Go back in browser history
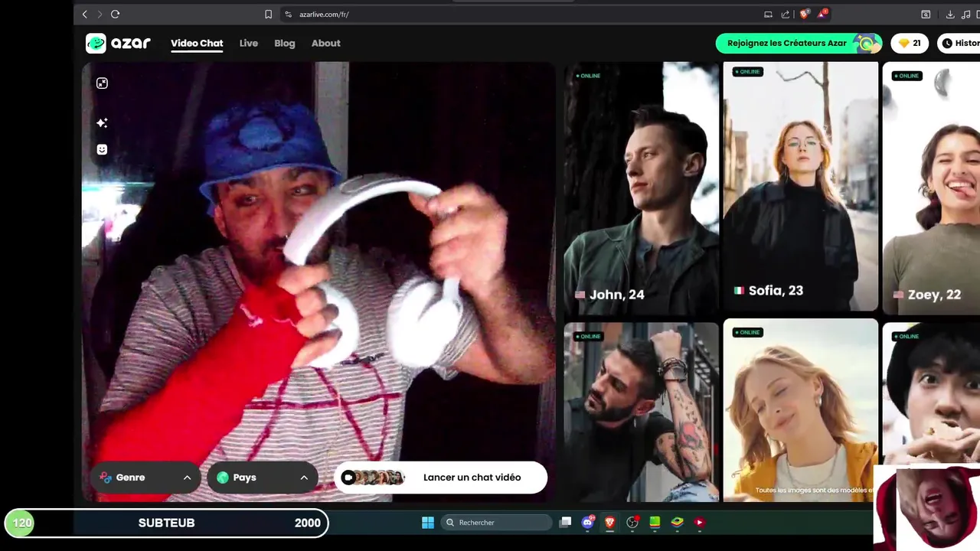This screenshot has width=980, height=551. pyautogui.click(x=85, y=14)
